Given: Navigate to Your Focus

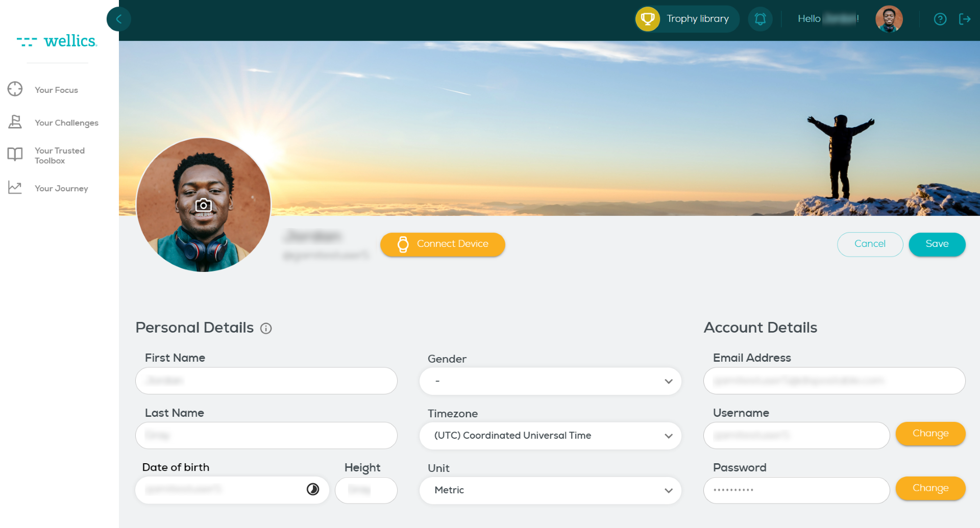Looking at the screenshot, I should [15, 89].
